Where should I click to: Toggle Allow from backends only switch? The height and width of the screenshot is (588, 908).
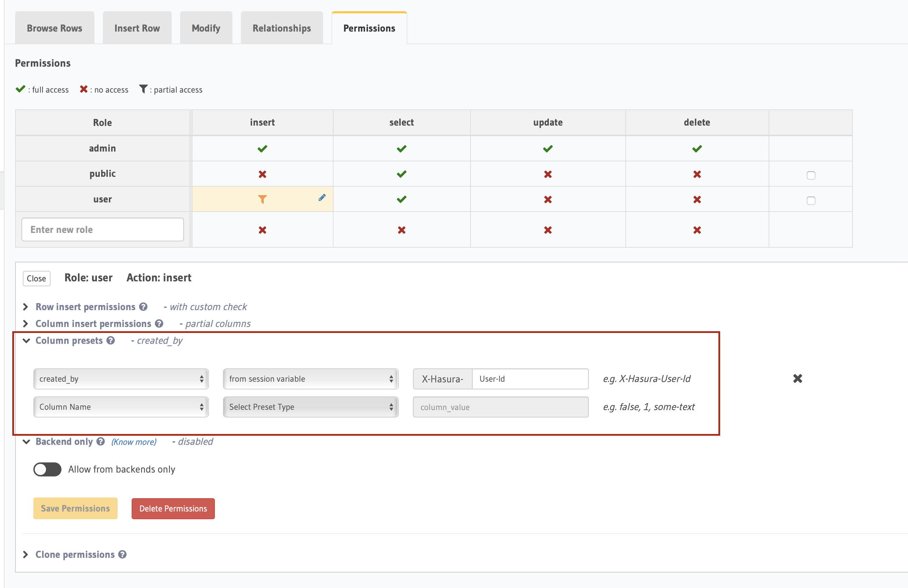[x=47, y=469]
